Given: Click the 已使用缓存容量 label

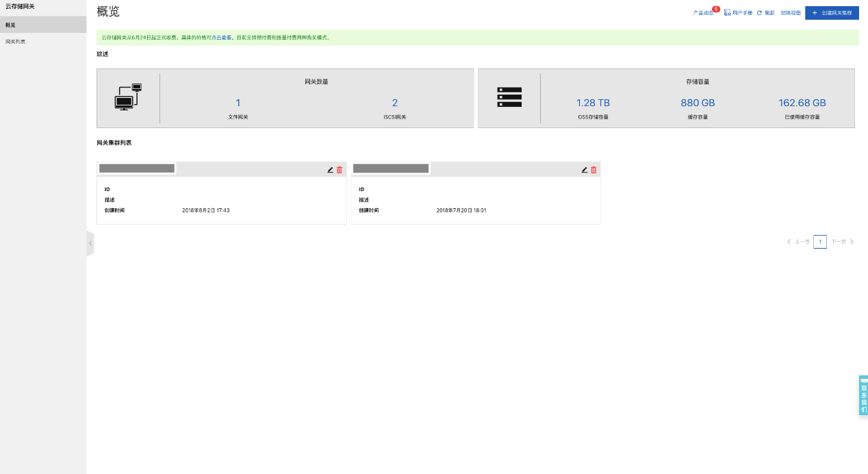Looking at the screenshot, I should coord(802,117).
